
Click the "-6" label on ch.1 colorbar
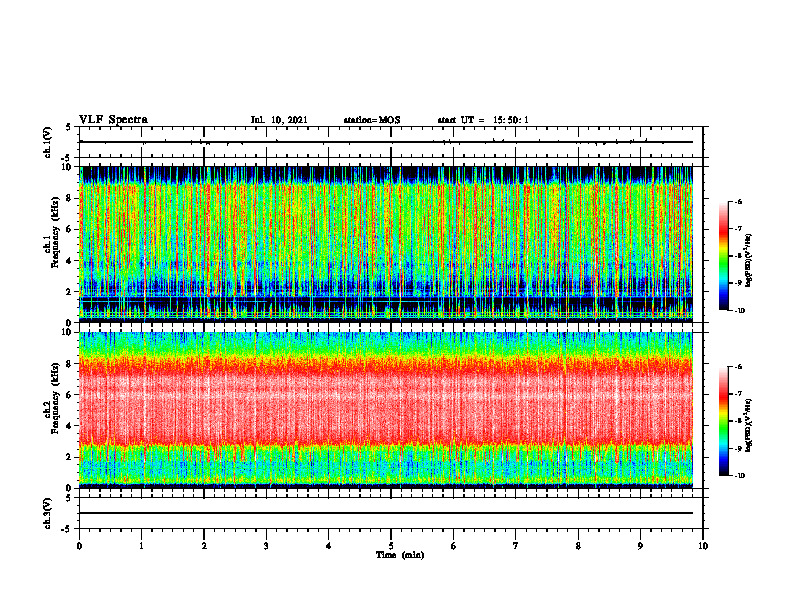coord(737,202)
